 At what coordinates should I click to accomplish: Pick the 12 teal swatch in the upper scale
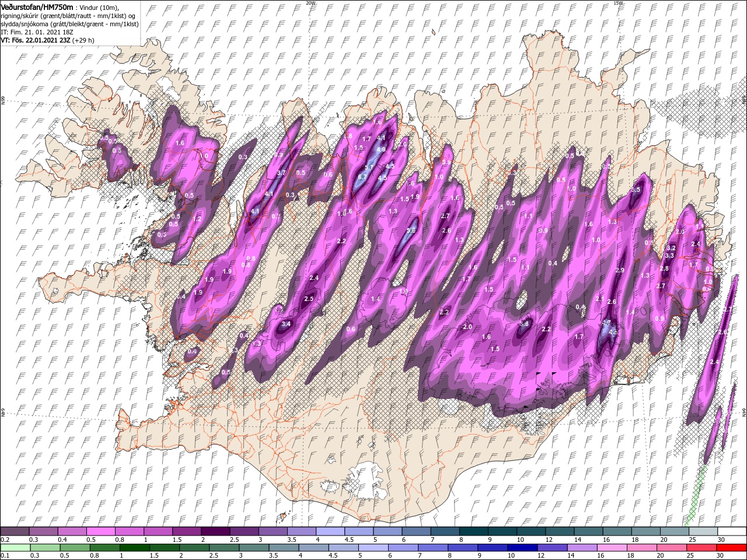[x=560, y=531]
